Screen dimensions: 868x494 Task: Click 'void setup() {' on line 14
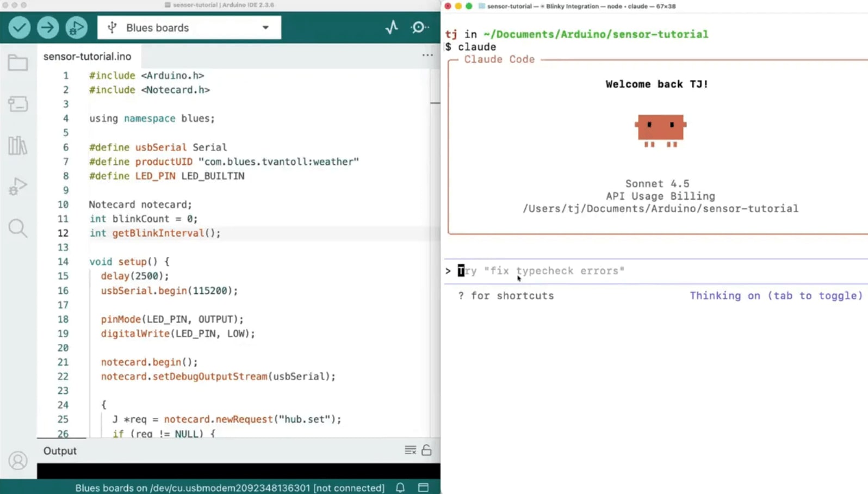point(129,262)
